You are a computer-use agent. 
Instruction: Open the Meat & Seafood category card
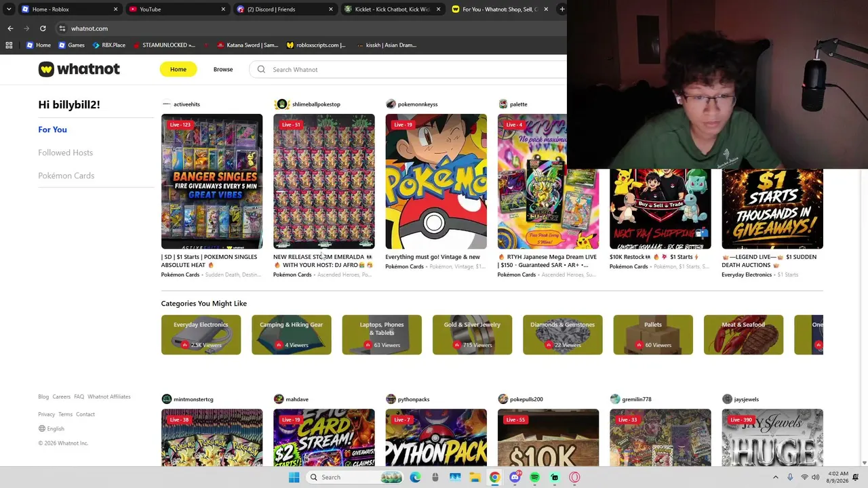[744, 335]
